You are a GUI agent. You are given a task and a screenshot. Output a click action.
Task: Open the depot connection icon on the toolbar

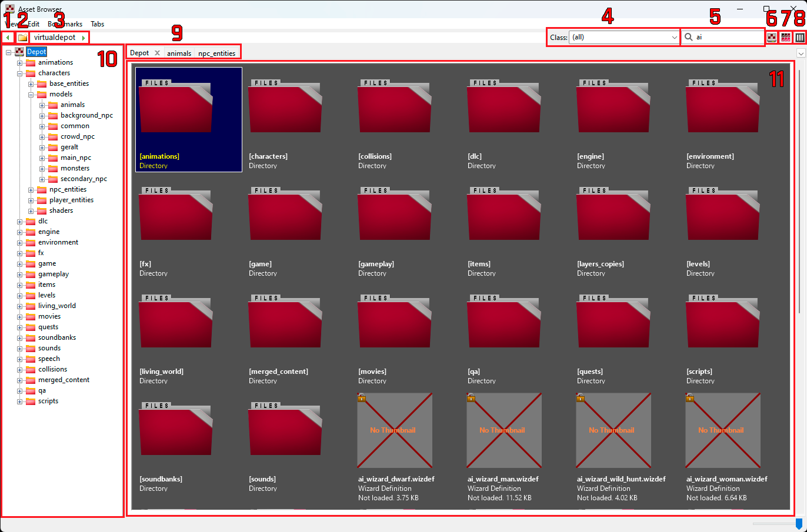coord(771,37)
